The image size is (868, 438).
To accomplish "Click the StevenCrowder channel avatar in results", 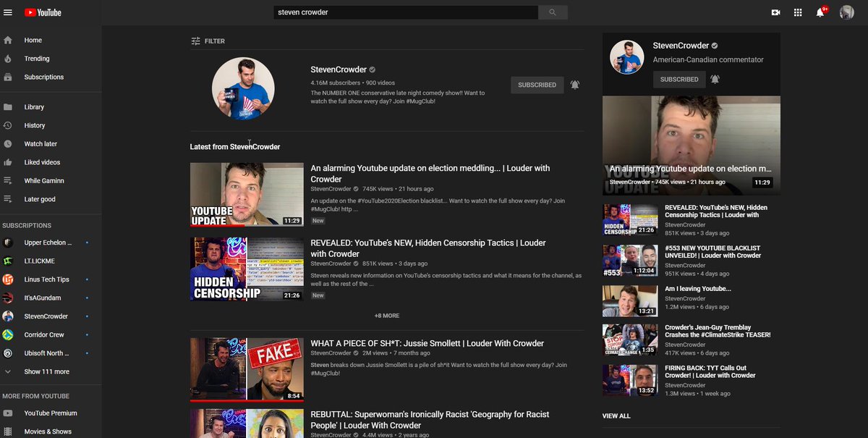I will pos(243,88).
